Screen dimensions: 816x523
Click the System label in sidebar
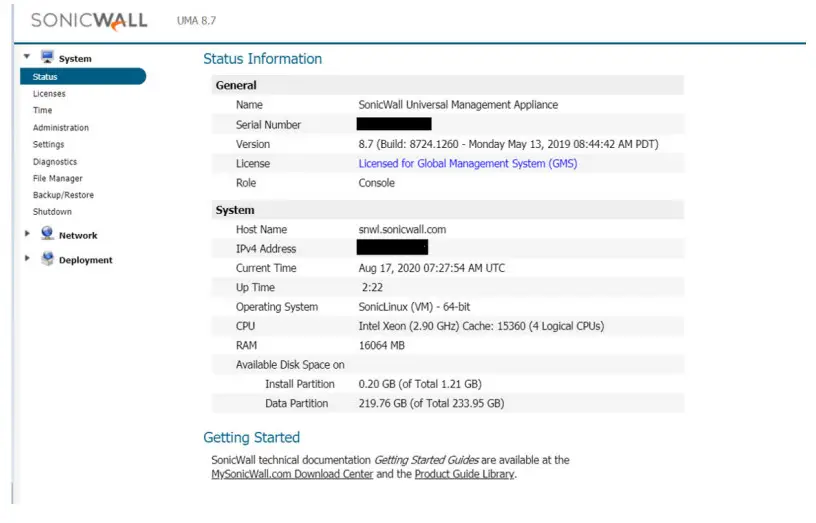tap(75, 59)
